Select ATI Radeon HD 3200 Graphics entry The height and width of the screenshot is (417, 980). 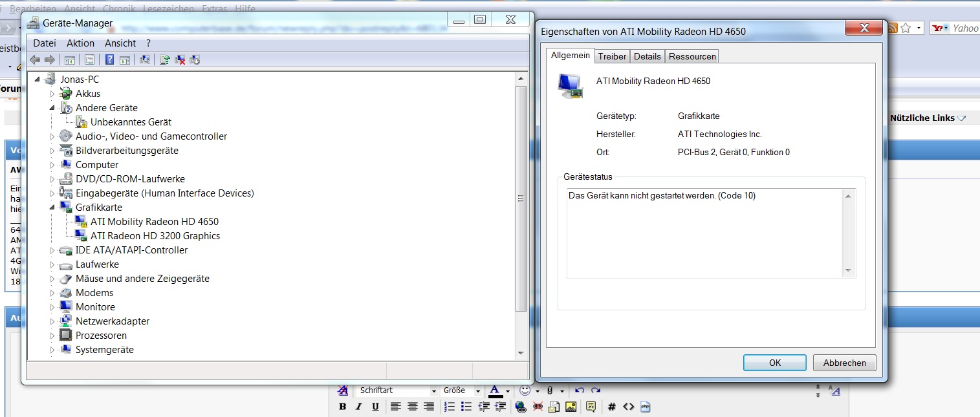(x=155, y=236)
